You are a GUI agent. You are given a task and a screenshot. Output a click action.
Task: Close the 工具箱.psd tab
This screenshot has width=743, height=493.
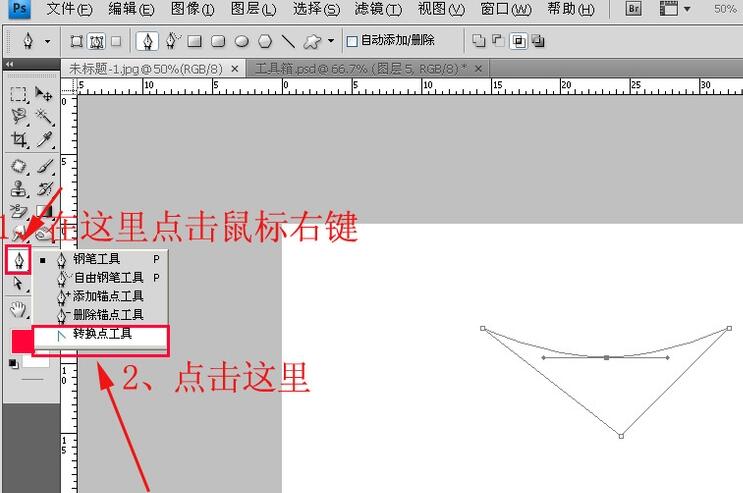click(x=478, y=69)
